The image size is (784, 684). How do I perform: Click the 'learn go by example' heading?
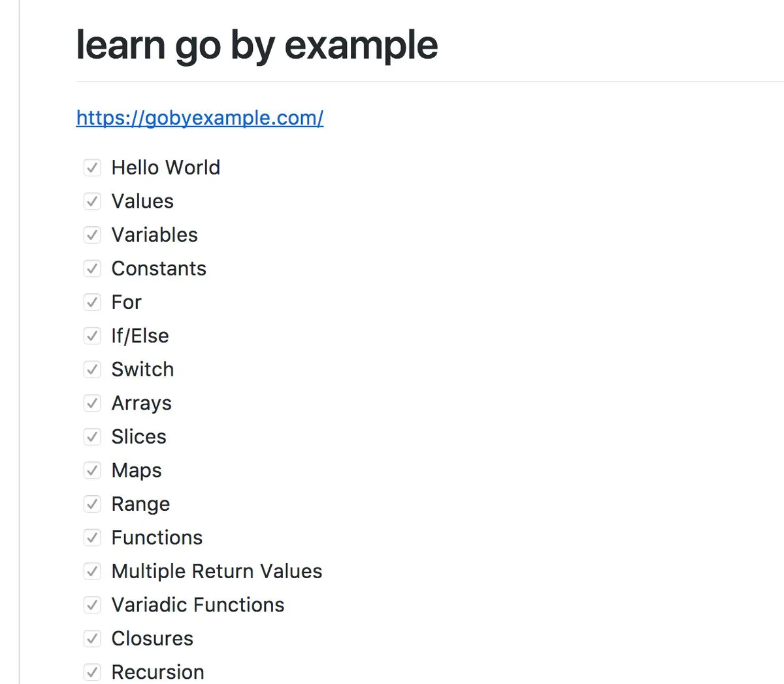click(x=257, y=46)
